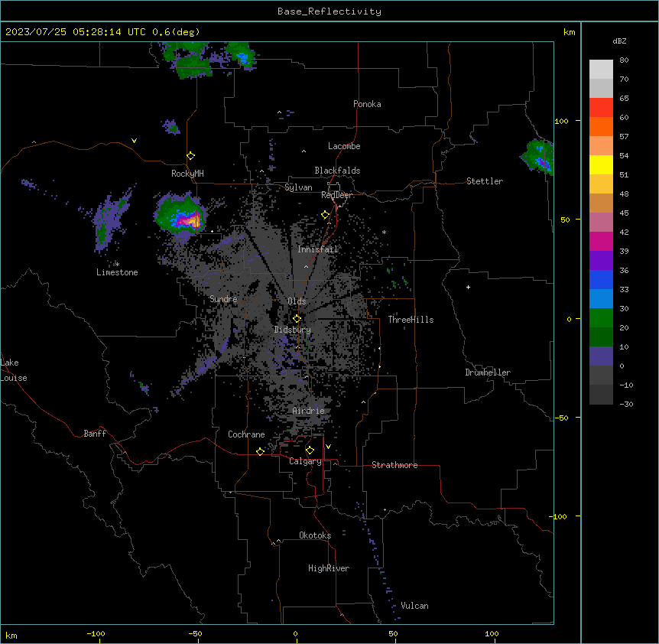This screenshot has height=644, width=659.
Task: Select the slate purple 10 dBZ legend swatch
Action: (x=601, y=356)
